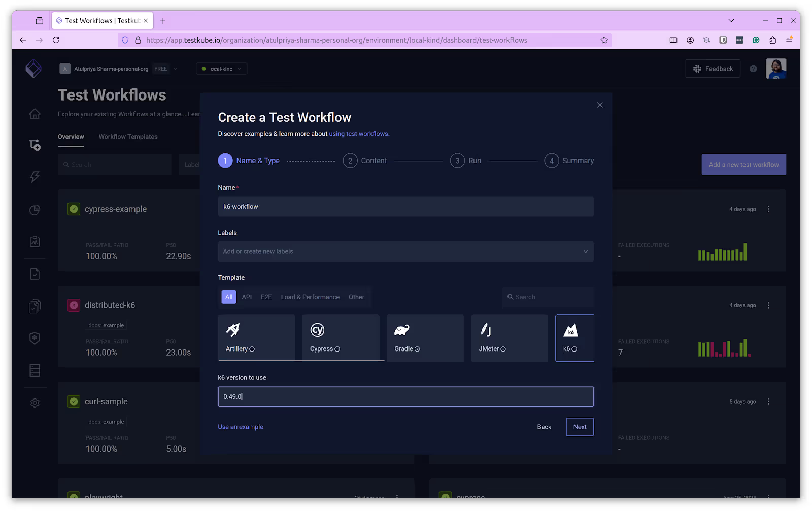Select the Gradle template card
The image size is (812, 511).
click(425, 338)
